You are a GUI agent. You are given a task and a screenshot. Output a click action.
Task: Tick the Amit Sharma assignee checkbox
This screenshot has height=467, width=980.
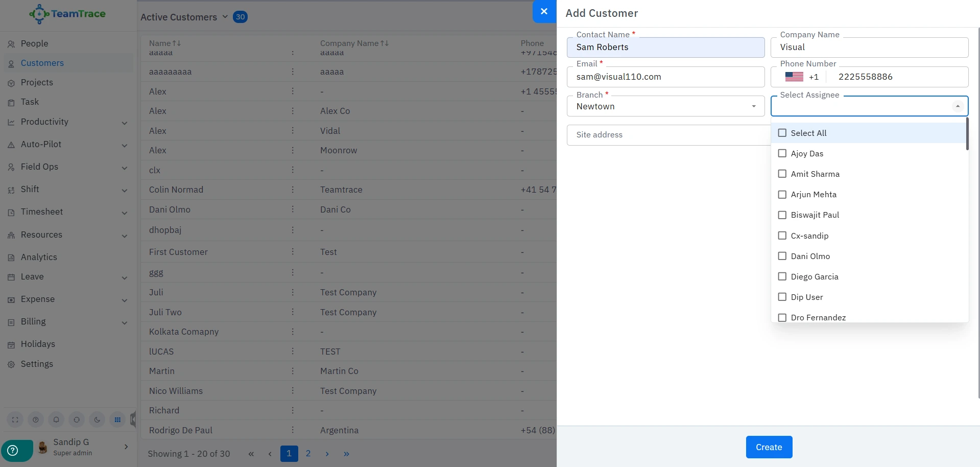pyautogui.click(x=782, y=174)
